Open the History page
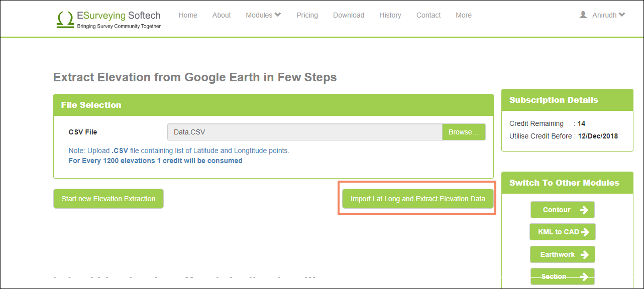The image size is (644, 289). coord(390,15)
